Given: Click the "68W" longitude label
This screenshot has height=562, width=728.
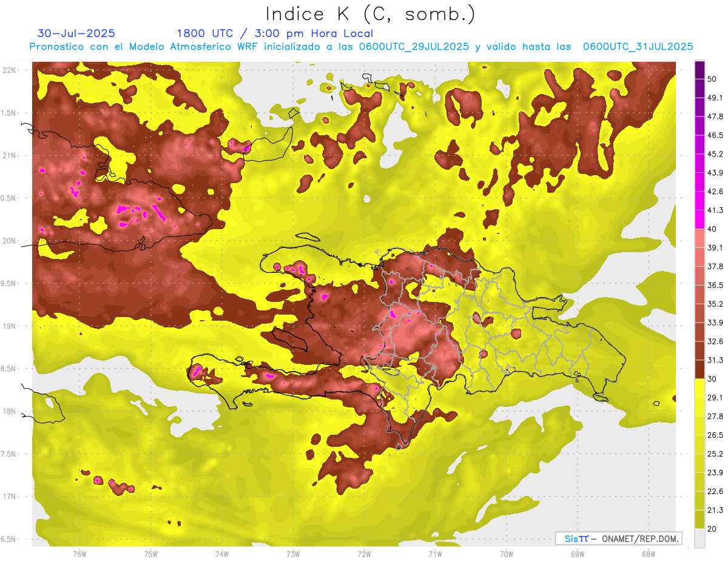Looking at the screenshot, I should (649, 554).
